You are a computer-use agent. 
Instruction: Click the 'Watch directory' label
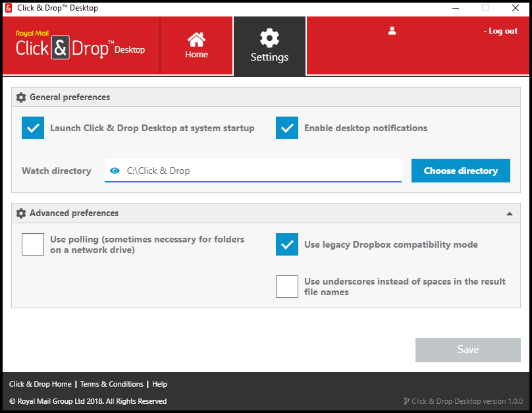(57, 171)
